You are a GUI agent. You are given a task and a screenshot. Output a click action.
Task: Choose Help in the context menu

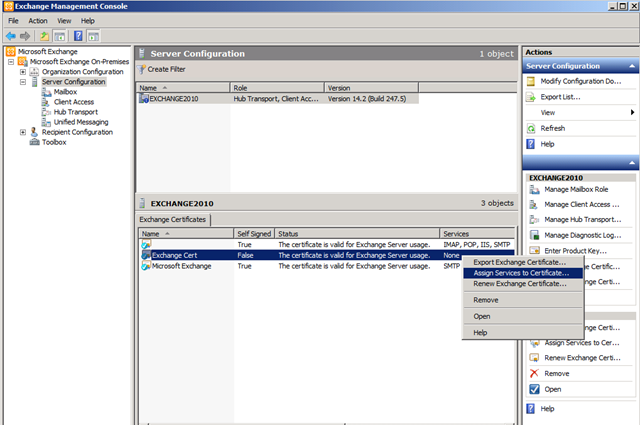[x=523, y=333]
